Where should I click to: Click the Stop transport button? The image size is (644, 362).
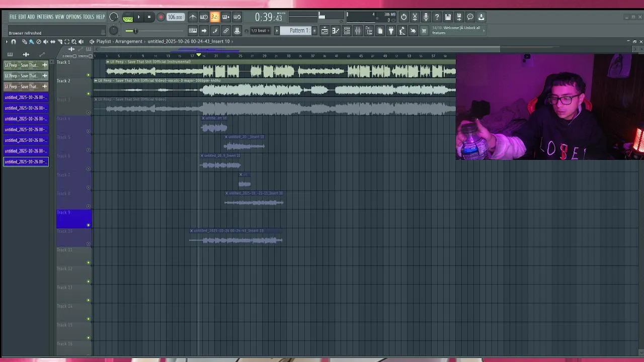(x=149, y=17)
